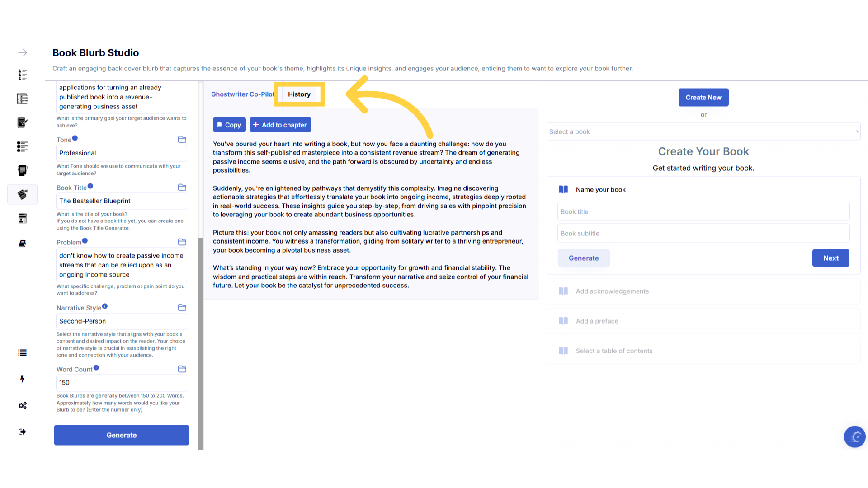Click info icon next to Narrative Style
Screen dimensions: 868x488
105,306
